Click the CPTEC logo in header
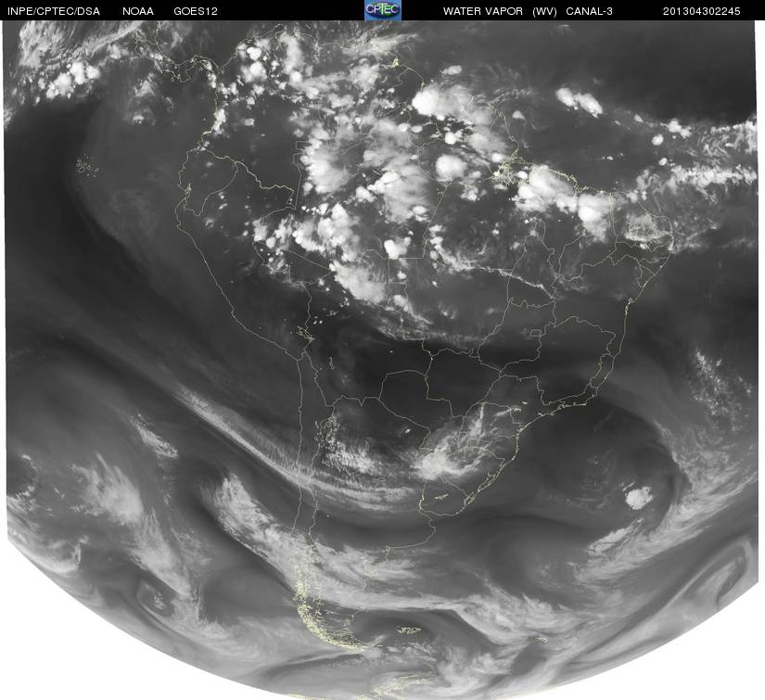 point(383,10)
